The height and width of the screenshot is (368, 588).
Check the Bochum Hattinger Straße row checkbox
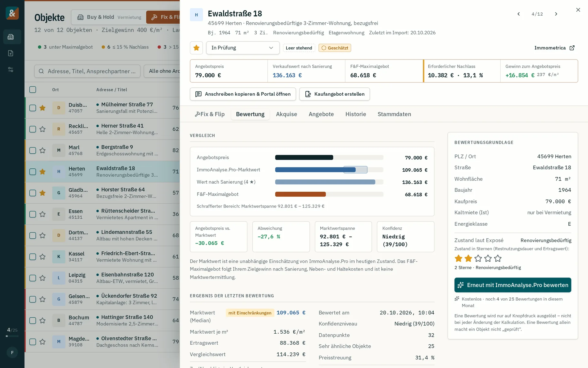(33, 320)
